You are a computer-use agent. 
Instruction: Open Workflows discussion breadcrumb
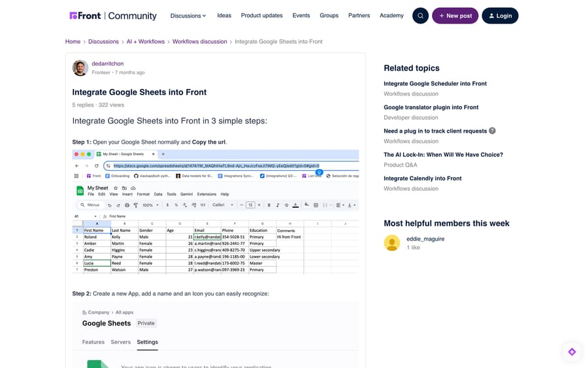click(199, 42)
